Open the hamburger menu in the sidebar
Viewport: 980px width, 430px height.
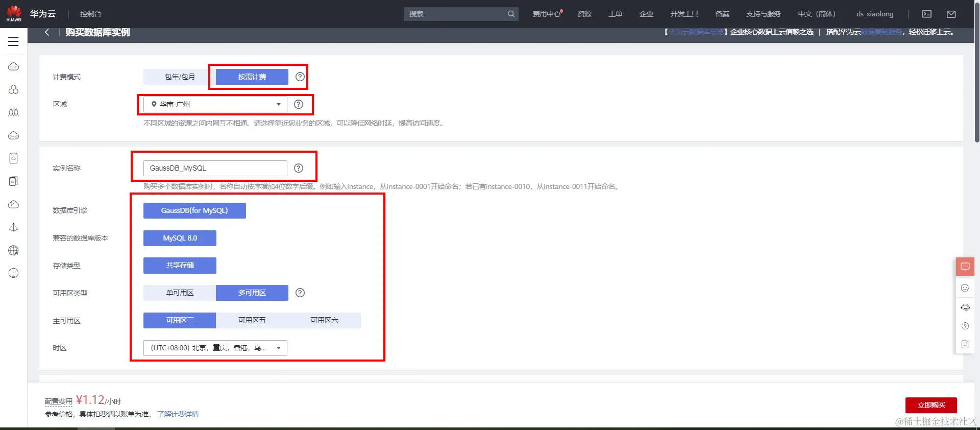pyautogui.click(x=13, y=41)
